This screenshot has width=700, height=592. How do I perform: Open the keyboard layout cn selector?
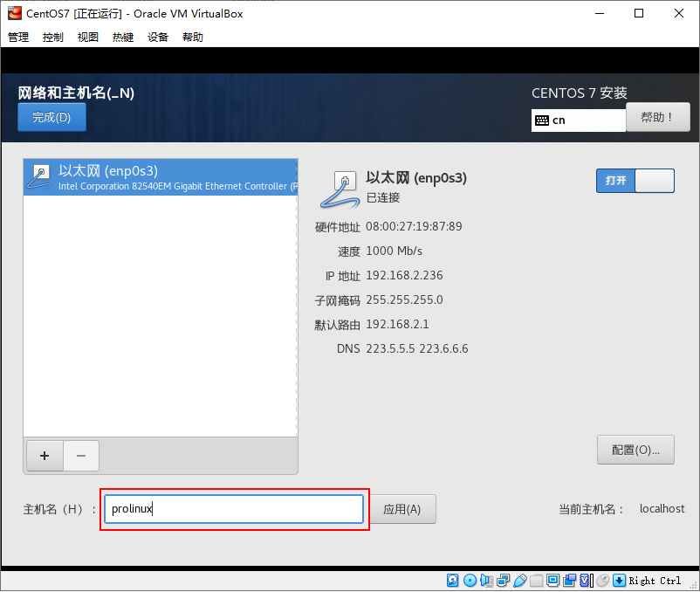(578, 120)
